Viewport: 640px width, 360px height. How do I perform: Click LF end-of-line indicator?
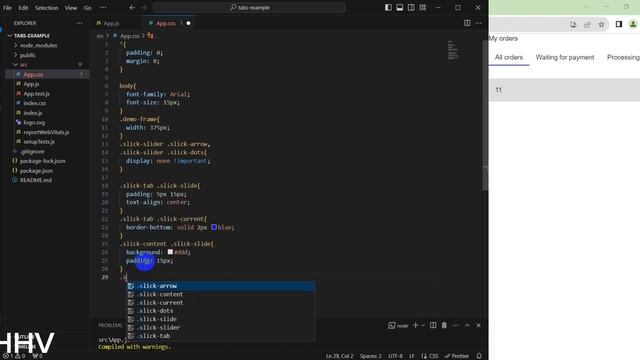tap(412, 356)
